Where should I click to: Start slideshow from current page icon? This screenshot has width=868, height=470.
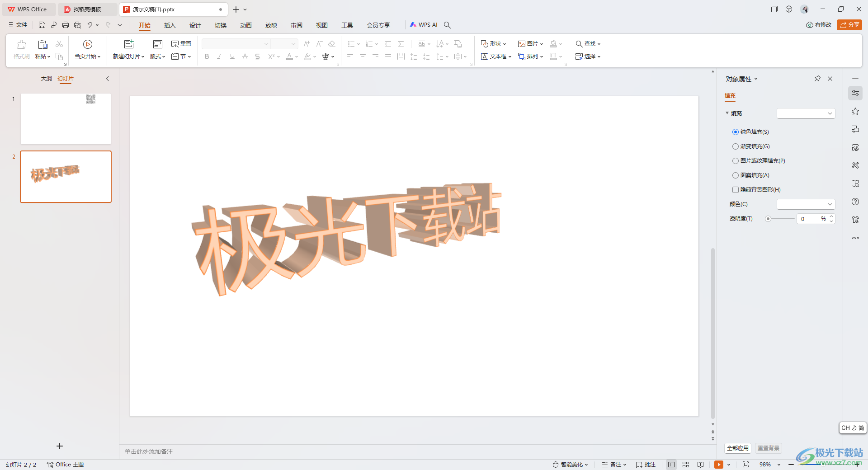(x=88, y=44)
